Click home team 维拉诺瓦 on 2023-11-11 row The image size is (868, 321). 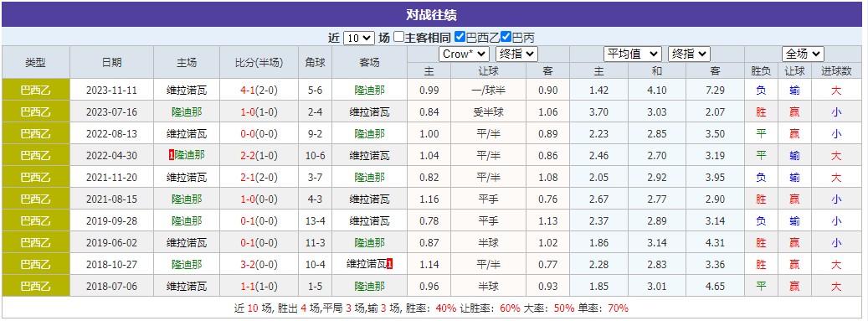[x=187, y=91]
